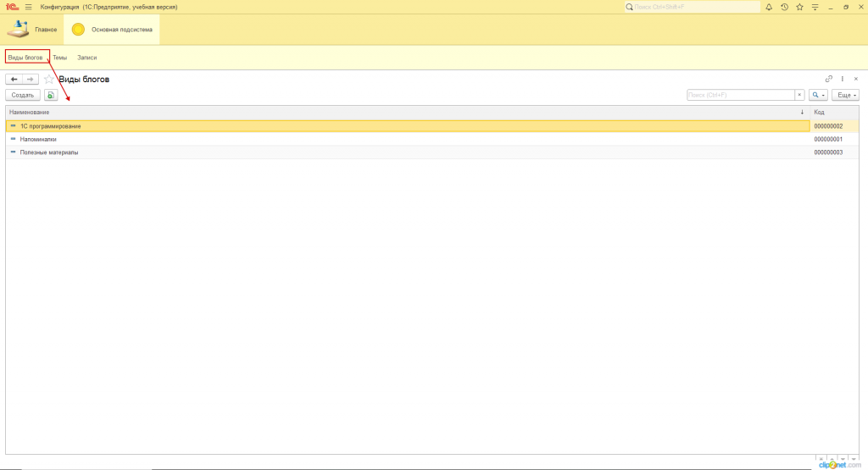Image resolution: width=868 pixels, height=470 pixels.
Task: Get link to this form icon
Action: tap(829, 79)
